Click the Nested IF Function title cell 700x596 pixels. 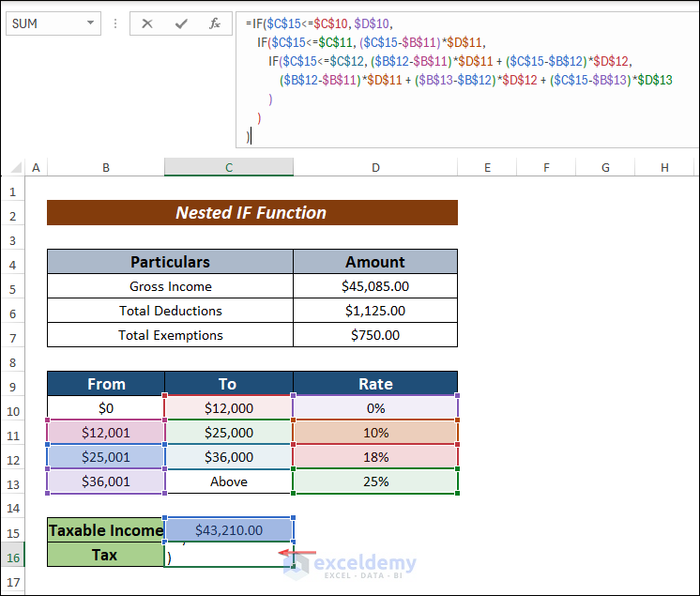pos(252,212)
